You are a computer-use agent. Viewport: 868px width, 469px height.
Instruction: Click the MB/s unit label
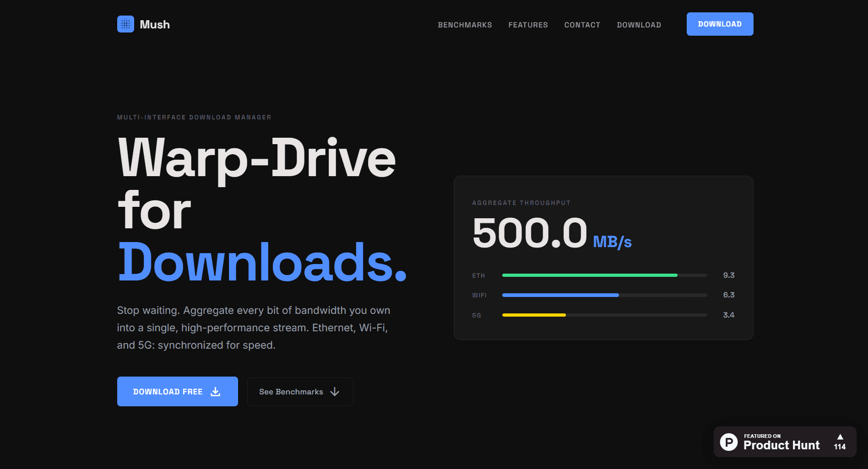612,242
